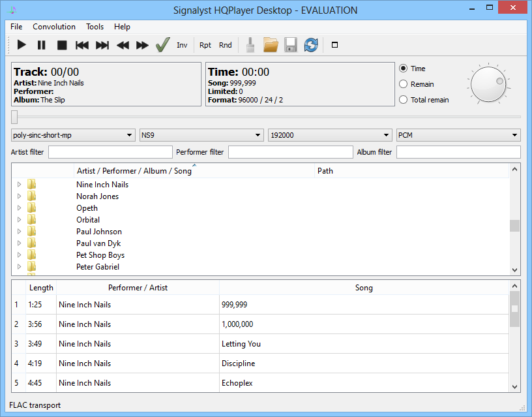Click the green checkmark toolbar icon

pos(162,44)
